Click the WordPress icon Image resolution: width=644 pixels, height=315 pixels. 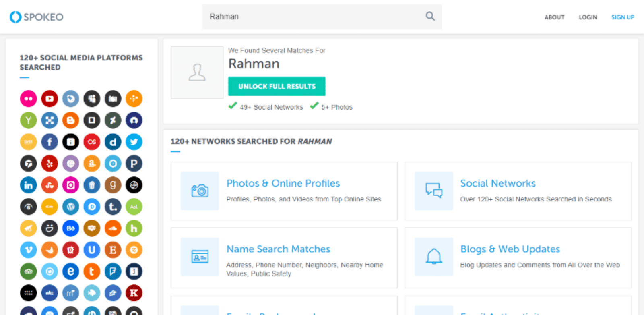tap(71, 207)
